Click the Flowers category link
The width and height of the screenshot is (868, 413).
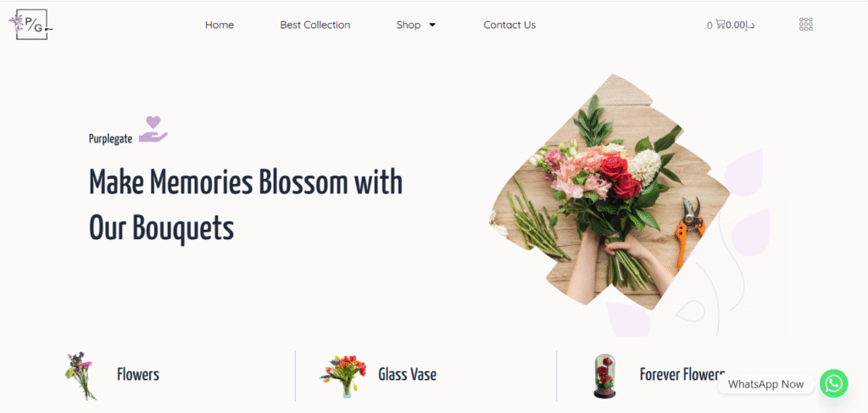point(138,375)
